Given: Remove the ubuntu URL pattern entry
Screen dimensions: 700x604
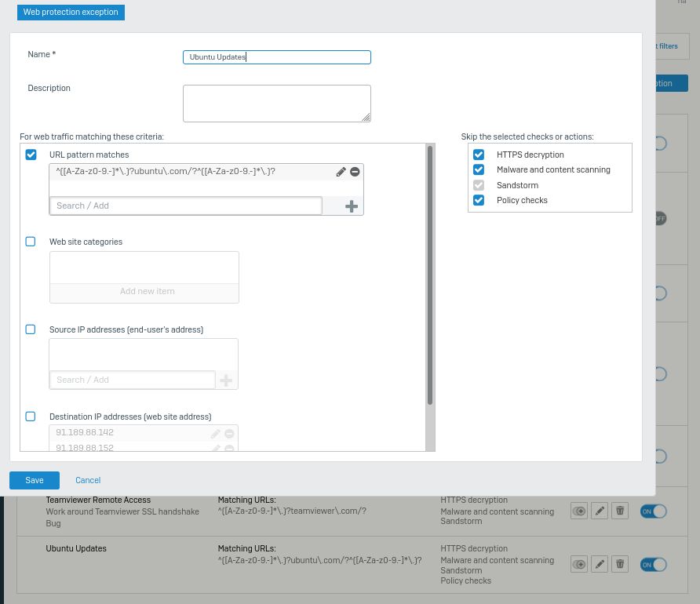Looking at the screenshot, I should 355,172.
